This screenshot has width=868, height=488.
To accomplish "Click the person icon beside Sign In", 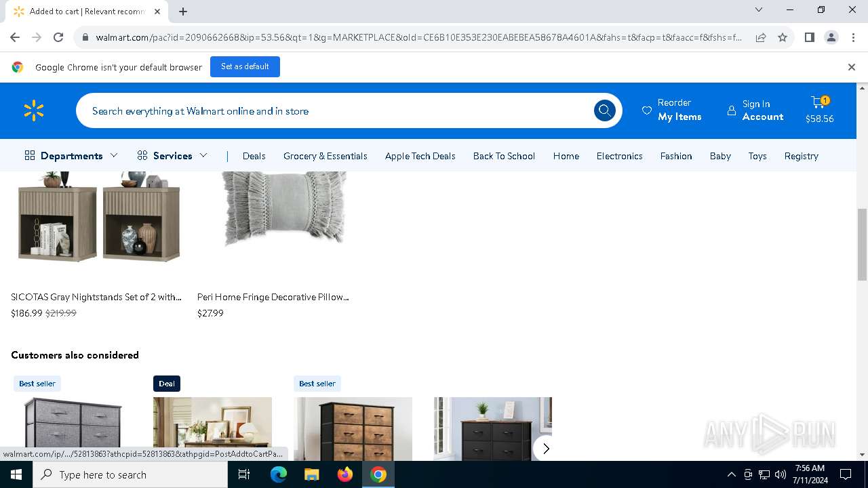I will (x=732, y=110).
